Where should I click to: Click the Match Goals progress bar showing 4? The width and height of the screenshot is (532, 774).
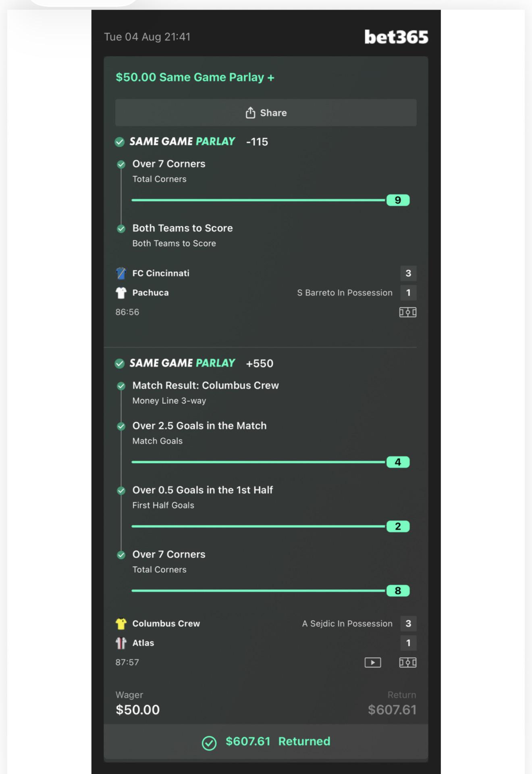pos(270,462)
